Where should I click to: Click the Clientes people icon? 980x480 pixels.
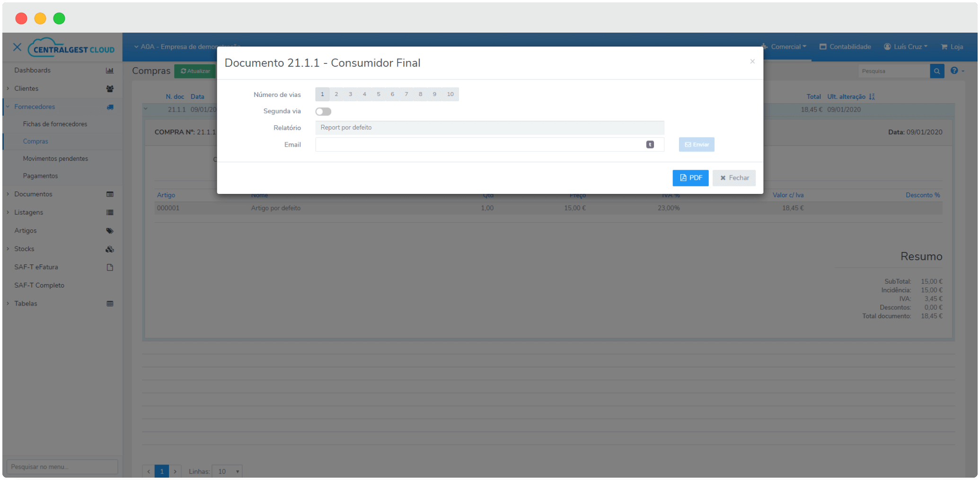tap(110, 88)
